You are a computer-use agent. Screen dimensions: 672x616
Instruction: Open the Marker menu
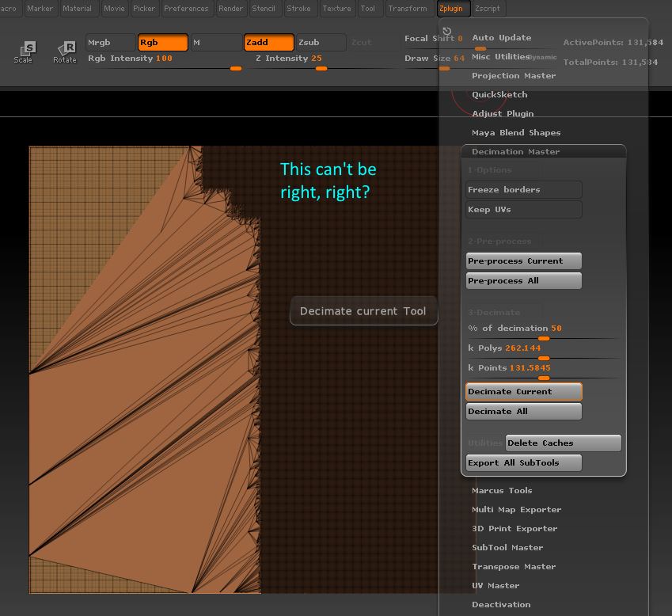pos(40,9)
